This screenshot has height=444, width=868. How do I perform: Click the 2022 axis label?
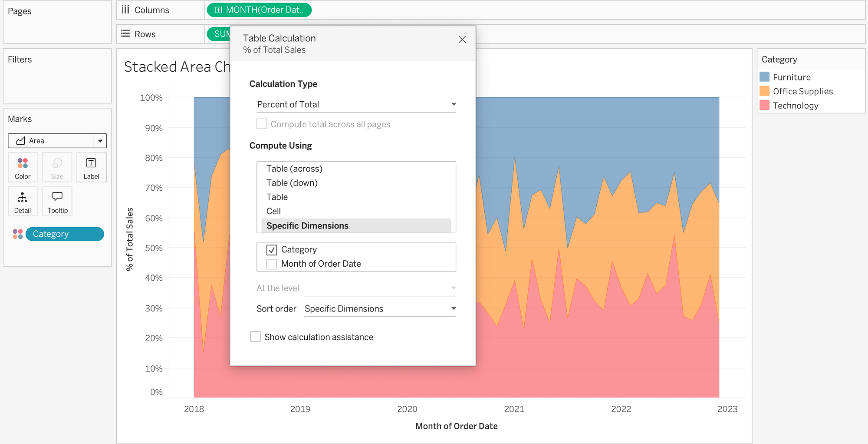[x=621, y=409]
